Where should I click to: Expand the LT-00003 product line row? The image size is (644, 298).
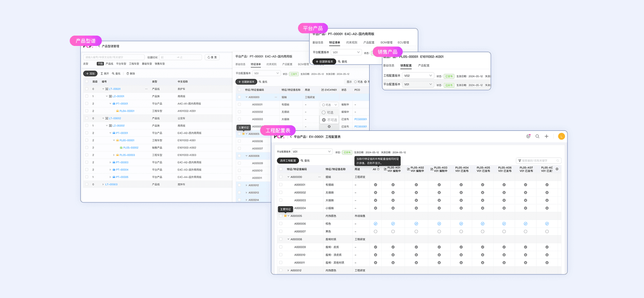point(103,185)
